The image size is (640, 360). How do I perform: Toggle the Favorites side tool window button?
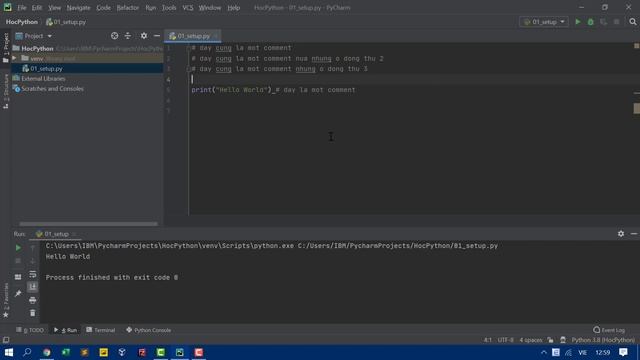tap(6, 300)
